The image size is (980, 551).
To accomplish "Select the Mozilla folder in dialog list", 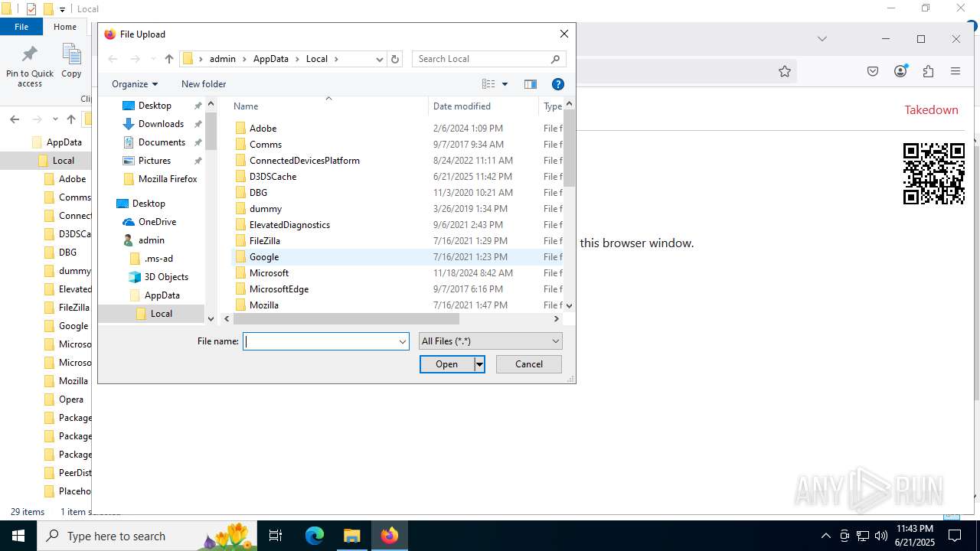I will pyautogui.click(x=263, y=305).
